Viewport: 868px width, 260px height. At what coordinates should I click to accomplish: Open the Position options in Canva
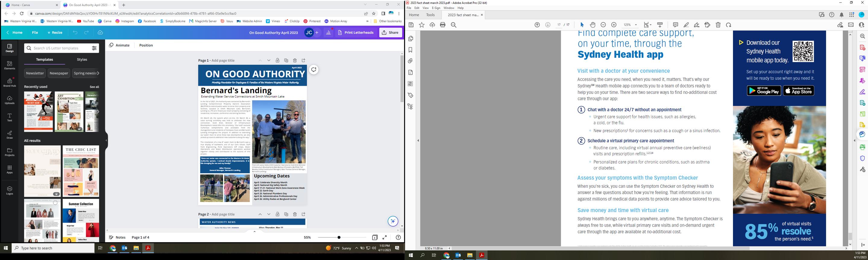click(146, 45)
